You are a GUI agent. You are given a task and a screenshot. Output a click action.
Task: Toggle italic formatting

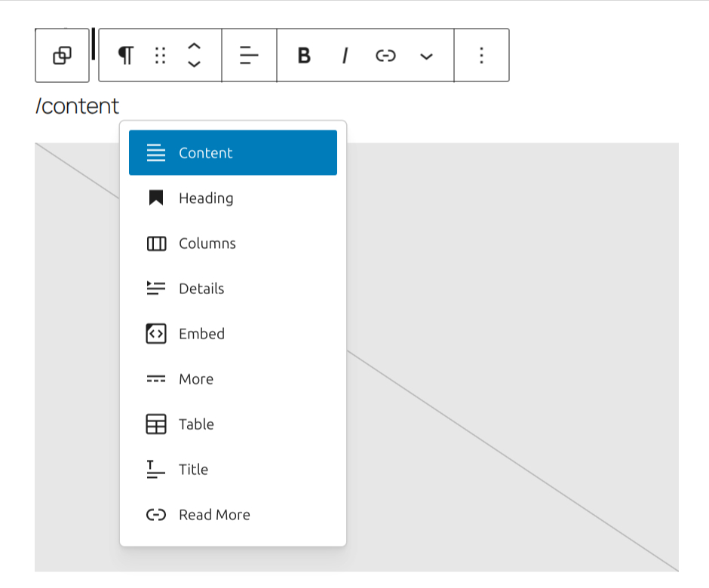tap(345, 55)
